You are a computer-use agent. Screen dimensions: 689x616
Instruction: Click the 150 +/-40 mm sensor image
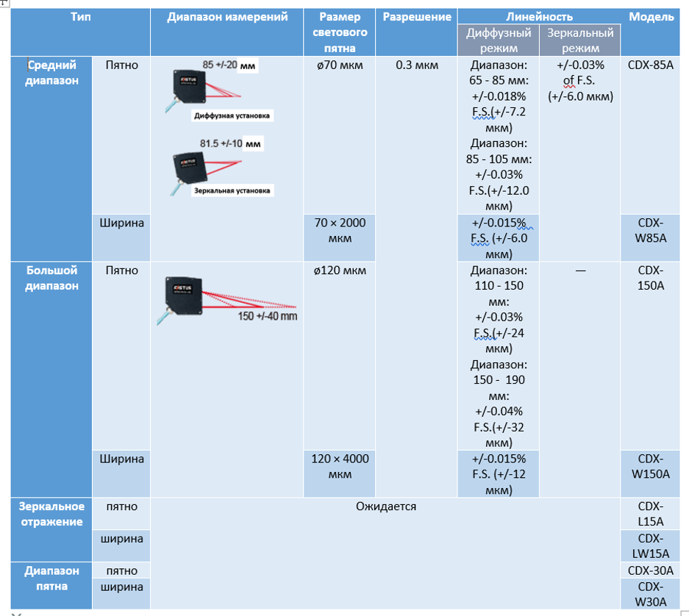point(224,298)
